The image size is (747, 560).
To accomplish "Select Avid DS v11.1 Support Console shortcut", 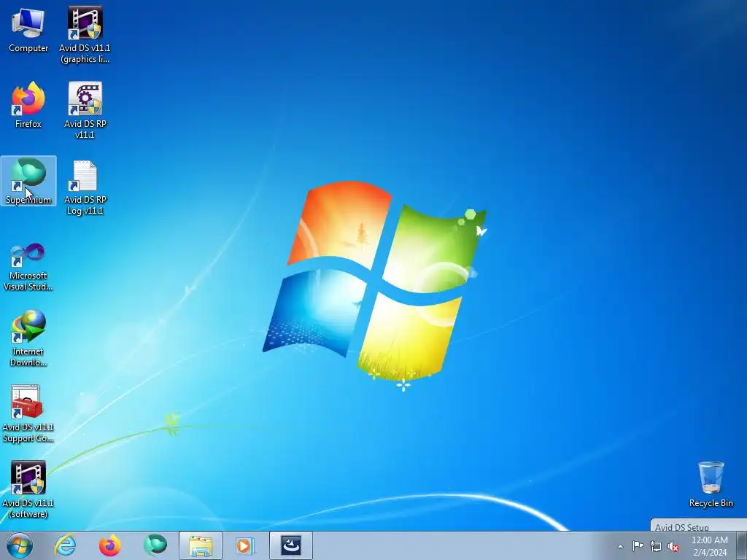I will click(28, 414).
